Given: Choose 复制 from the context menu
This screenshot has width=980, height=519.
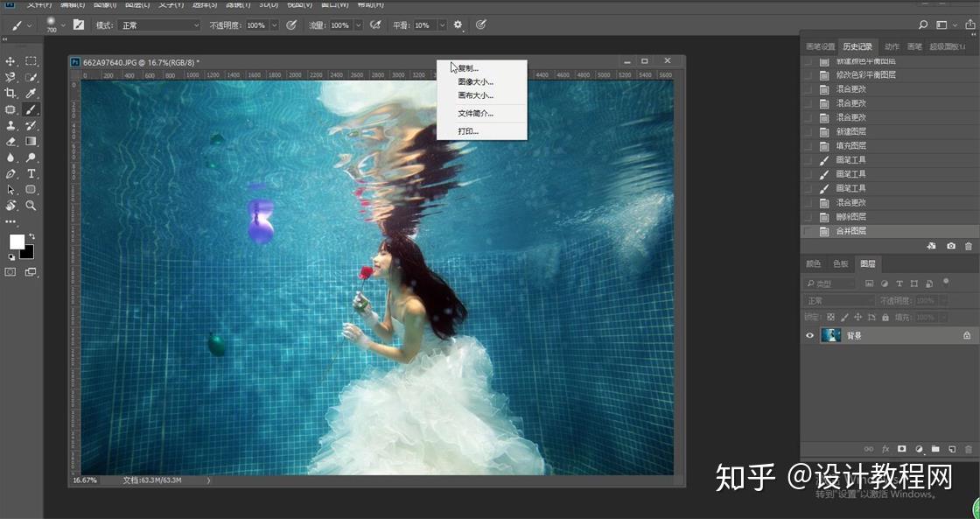Looking at the screenshot, I should click(x=468, y=68).
